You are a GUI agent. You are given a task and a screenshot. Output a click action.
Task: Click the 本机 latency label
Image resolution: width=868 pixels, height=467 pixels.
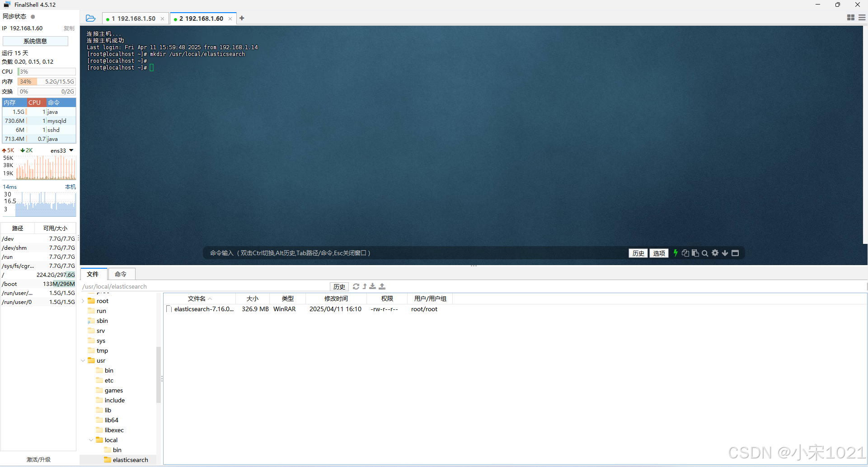point(70,187)
